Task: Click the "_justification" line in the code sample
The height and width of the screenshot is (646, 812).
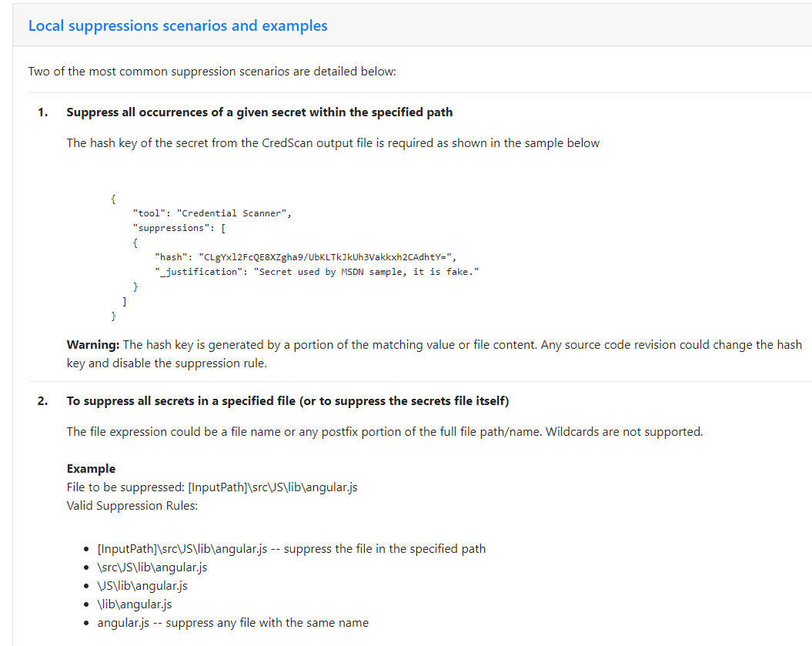Action: click(x=316, y=272)
